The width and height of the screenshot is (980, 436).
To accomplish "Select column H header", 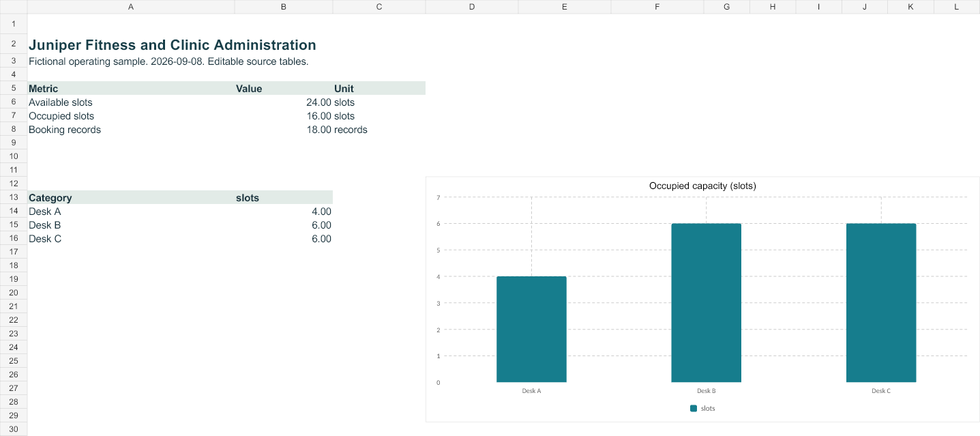I will click(773, 7).
